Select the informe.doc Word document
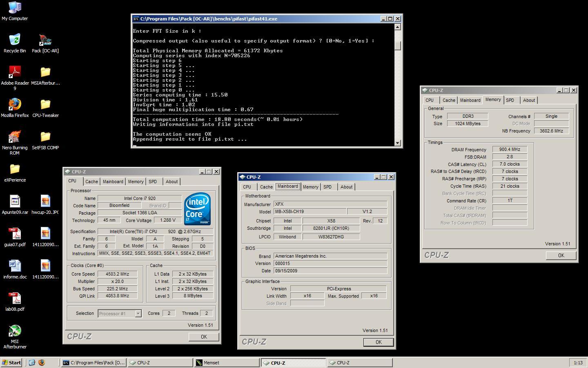588x368 pixels. pos(15,269)
